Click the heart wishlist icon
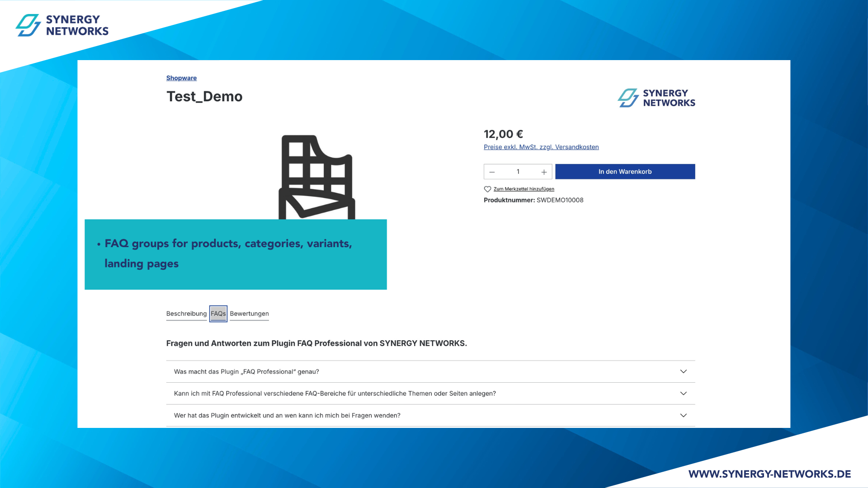The width and height of the screenshot is (868, 488). pyautogui.click(x=487, y=189)
